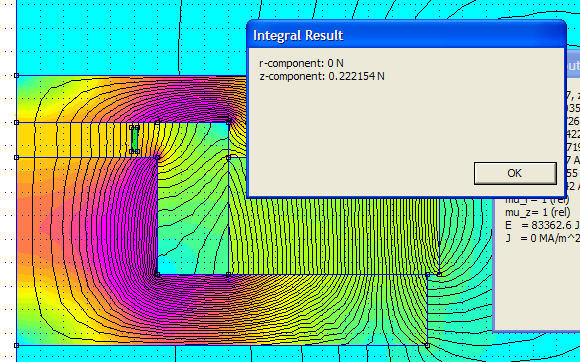The height and width of the screenshot is (362, 580).
Task: Select the node at the core's bottom-right outer corner
Action: coord(427,345)
